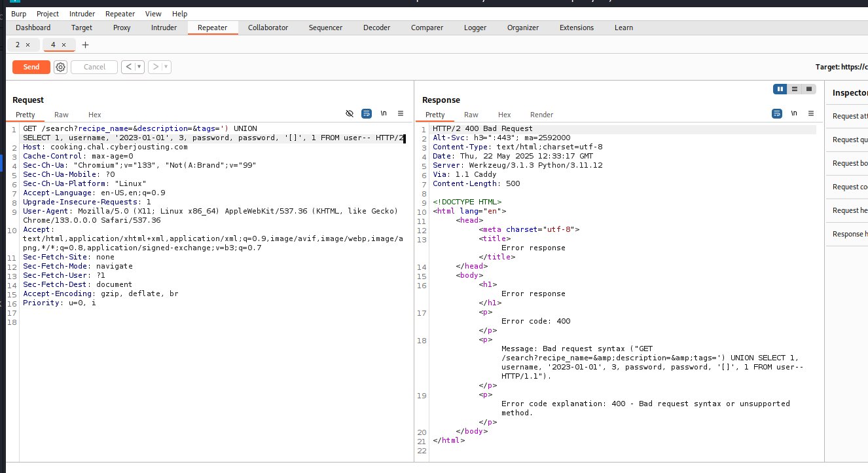Switch to the Learn tab

click(624, 28)
